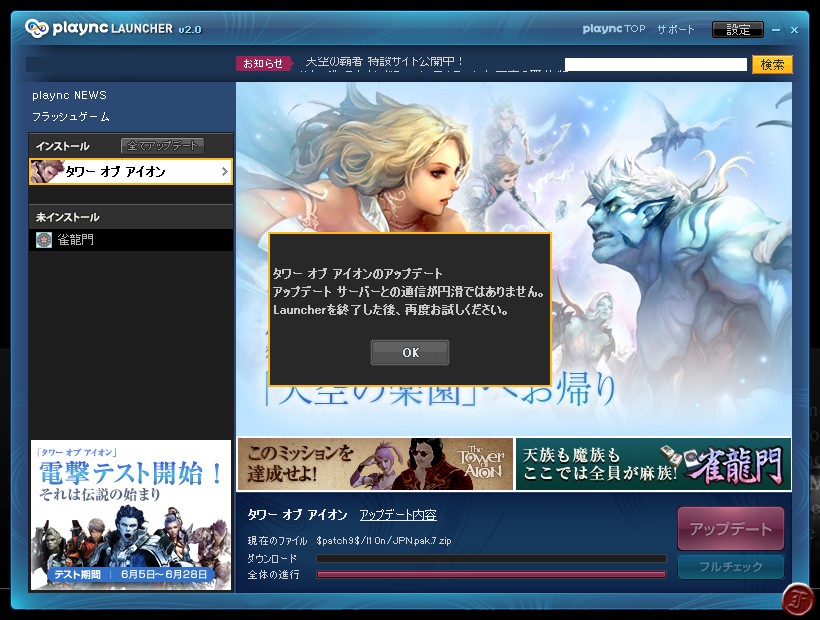Click the 全体の進行 progress bar
This screenshot has width=820, height=620.
click(491, 575)
